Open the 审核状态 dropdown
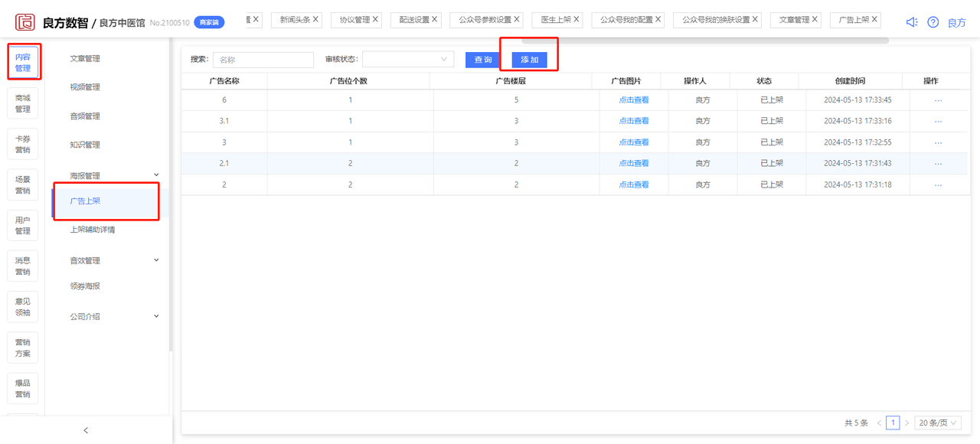 [408, 59]
